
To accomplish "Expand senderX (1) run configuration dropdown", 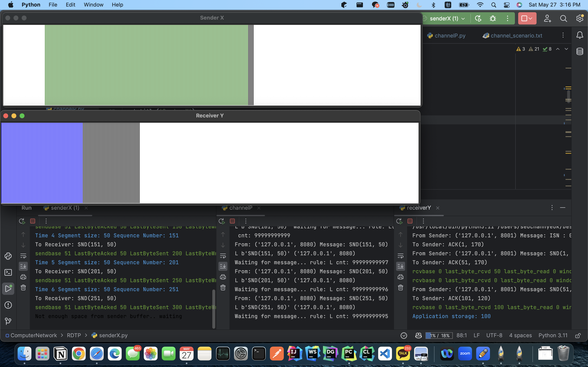I will coord(463,19).
